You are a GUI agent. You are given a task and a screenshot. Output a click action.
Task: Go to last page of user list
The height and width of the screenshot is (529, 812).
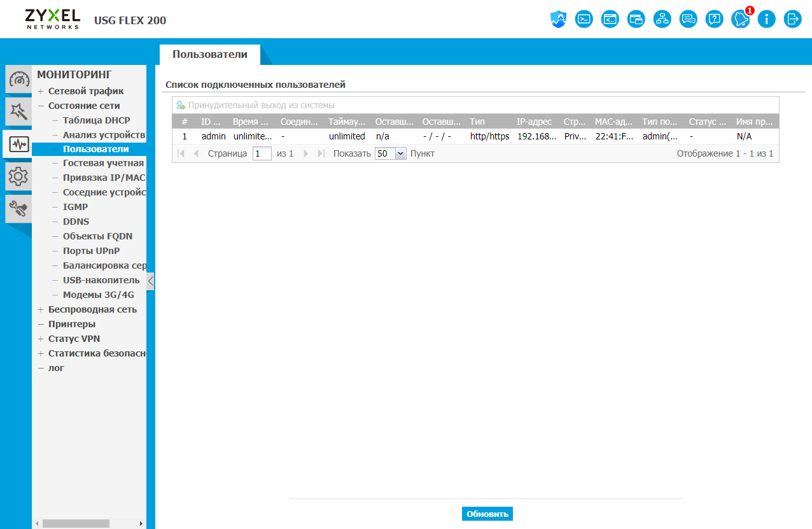321,153
